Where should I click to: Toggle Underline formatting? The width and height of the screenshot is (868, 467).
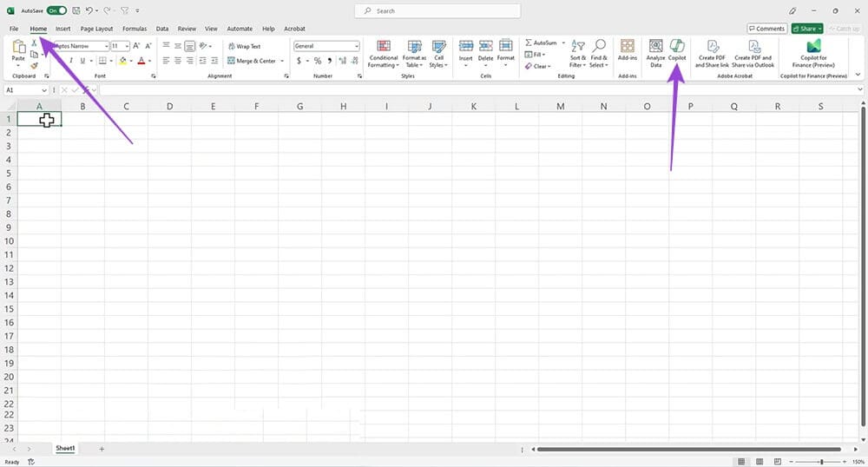tap(82, 61)
